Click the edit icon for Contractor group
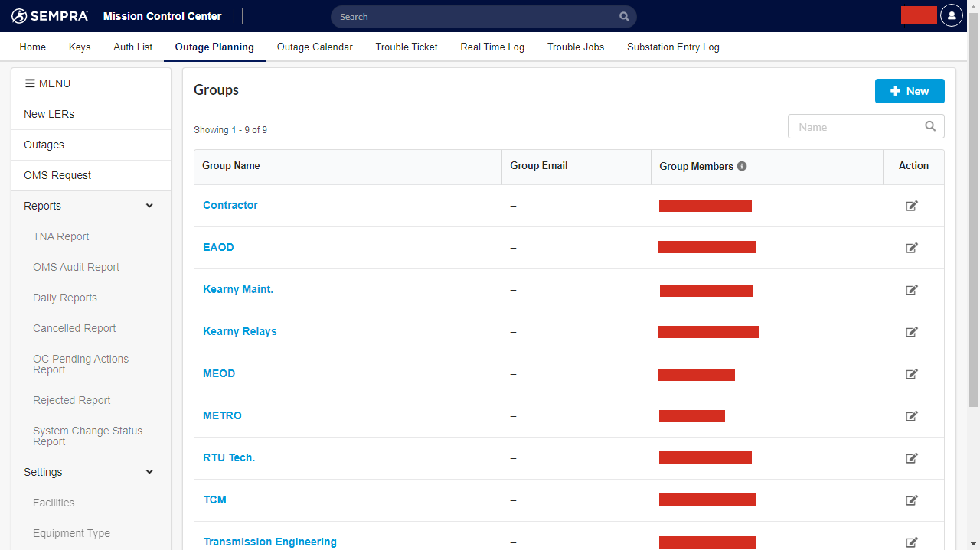Image resolution: width=980 pixels, height=550 pixels. click(x=911, y=206)
